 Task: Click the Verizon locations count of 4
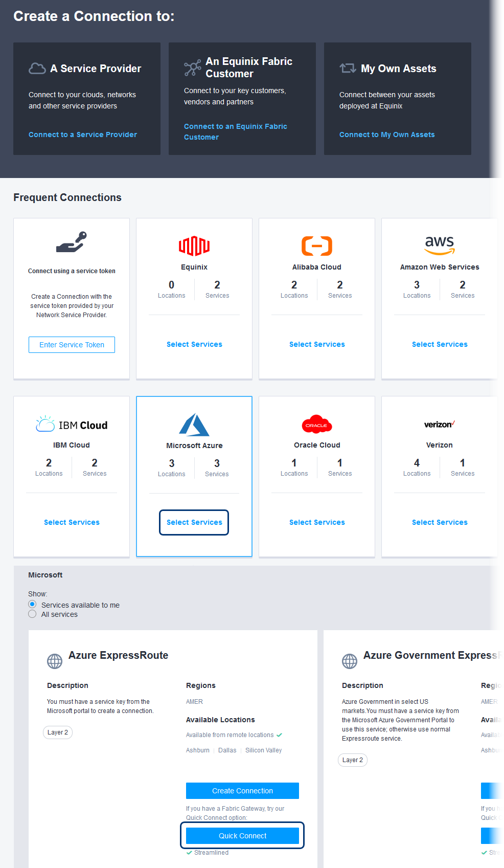pos(417,463)
